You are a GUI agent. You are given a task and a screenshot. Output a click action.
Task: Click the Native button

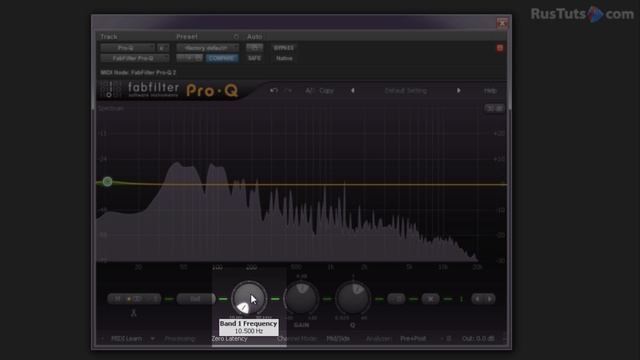pos(284,58)
